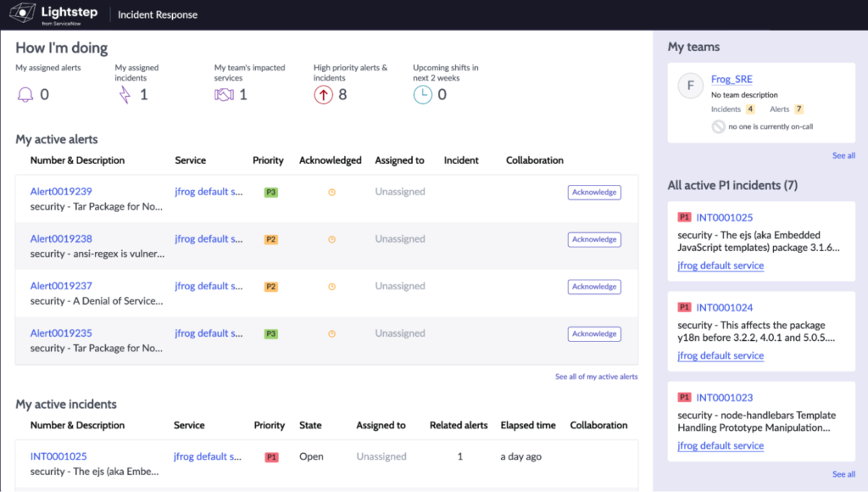Image resolution: width=868 pixels, height=492 pixels.
Task: Click the bell icon under My assigned alerts
Action: click(25, 95)
